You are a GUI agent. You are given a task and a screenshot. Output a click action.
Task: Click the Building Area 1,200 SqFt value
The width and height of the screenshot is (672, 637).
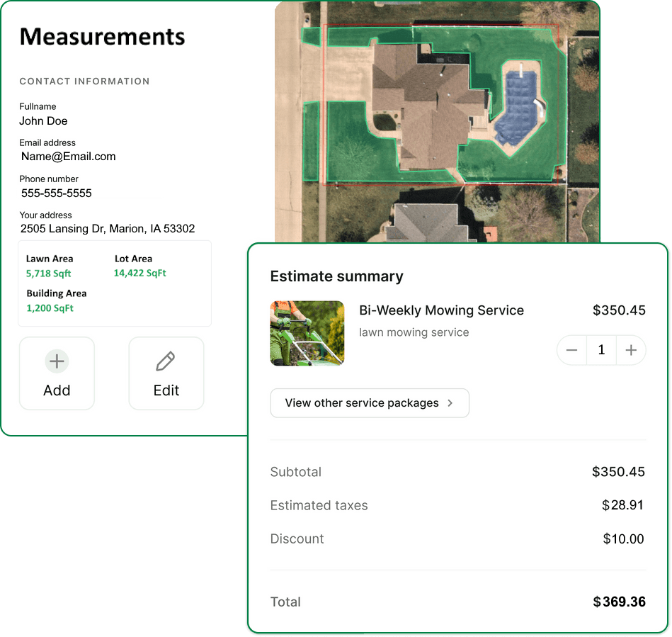[50, 308]
